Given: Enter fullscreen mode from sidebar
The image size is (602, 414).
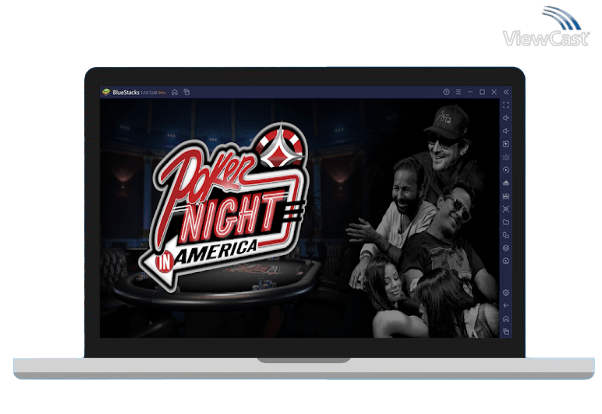Looking at the screenshot, I should [506, 105].
